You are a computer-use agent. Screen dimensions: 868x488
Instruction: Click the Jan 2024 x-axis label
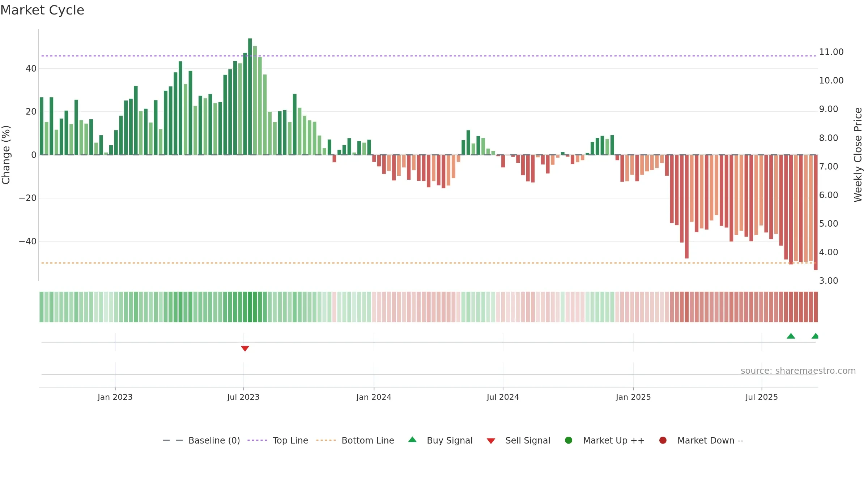click(374, 397)
